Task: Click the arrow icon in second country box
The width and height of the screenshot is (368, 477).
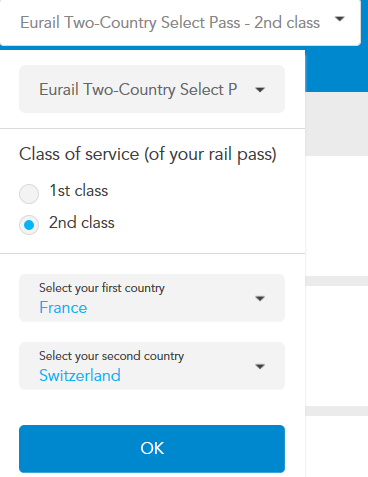Action: (260, 366)
